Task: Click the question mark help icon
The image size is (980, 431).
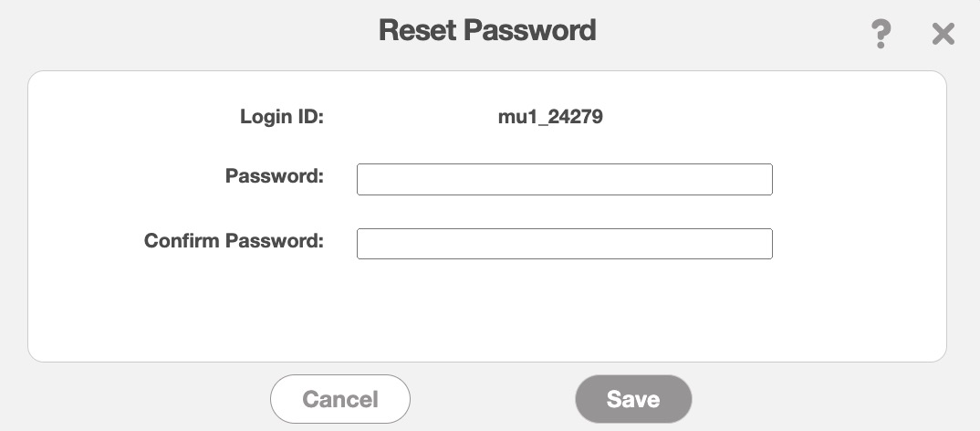Action: click(x=881, y=35)
